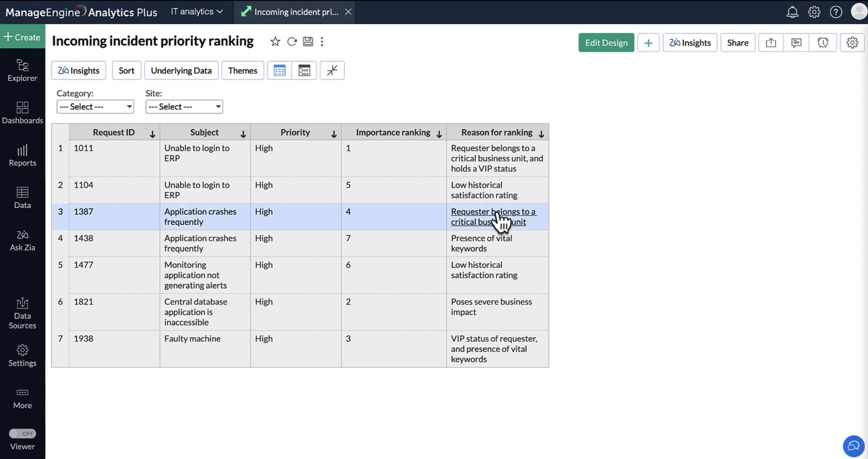Sort by the Importance ranking column arrow
This screenshot has width=868, height=459.
[x=439, y=134]
